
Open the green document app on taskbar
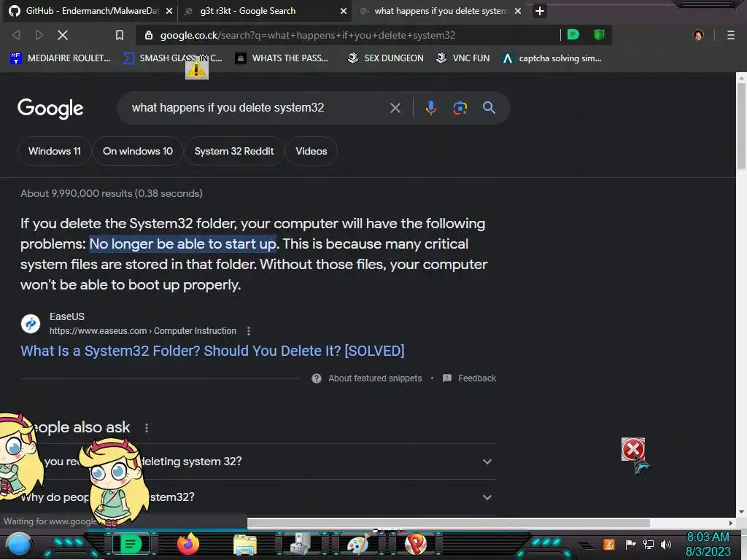coord(131,544)
